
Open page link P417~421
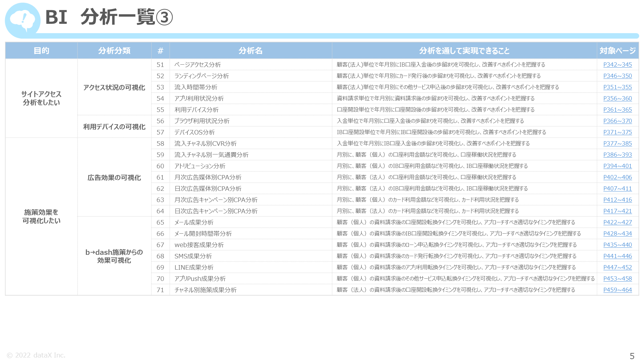(617, 211)
